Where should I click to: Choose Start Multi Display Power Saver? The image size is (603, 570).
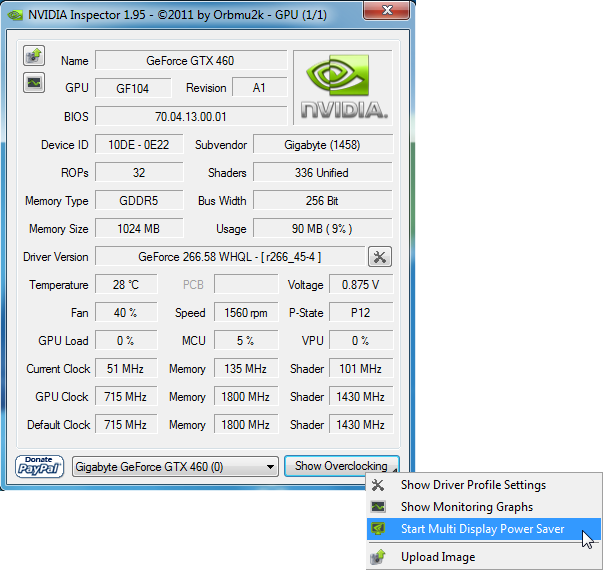[x=484, y=529]
